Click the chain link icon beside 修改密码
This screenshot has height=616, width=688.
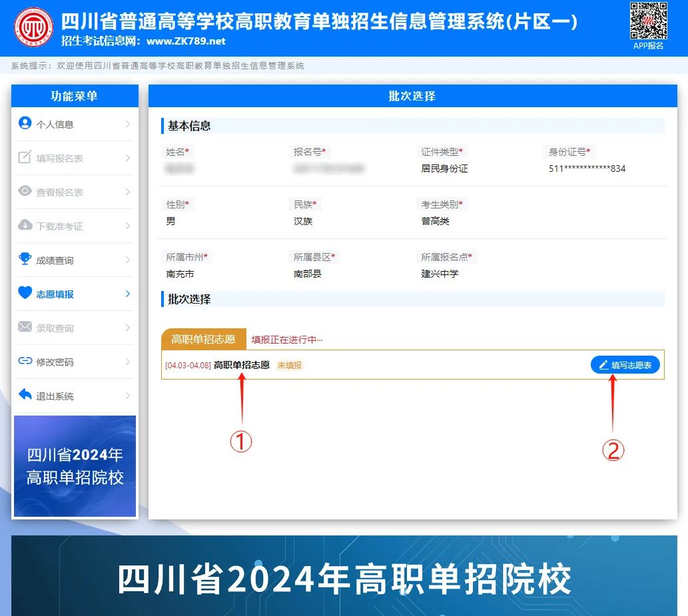click(25, 361)
